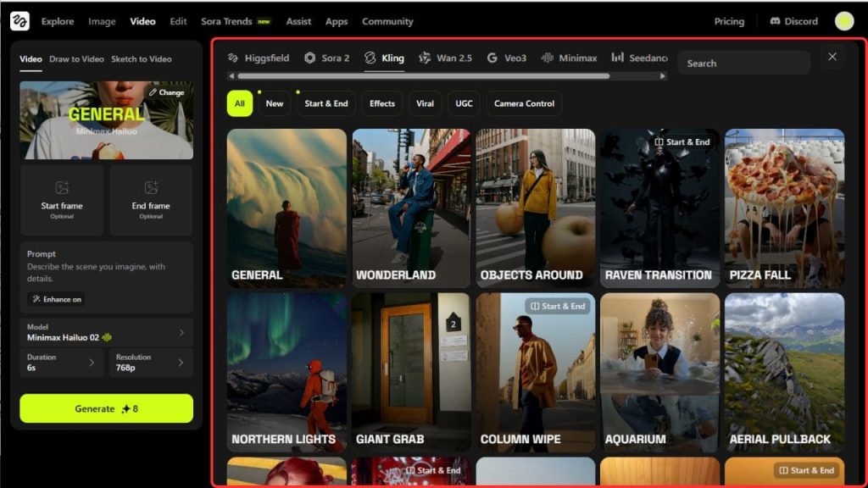Click the Higgsfield logo in the top-left corner

coord(19,21)
